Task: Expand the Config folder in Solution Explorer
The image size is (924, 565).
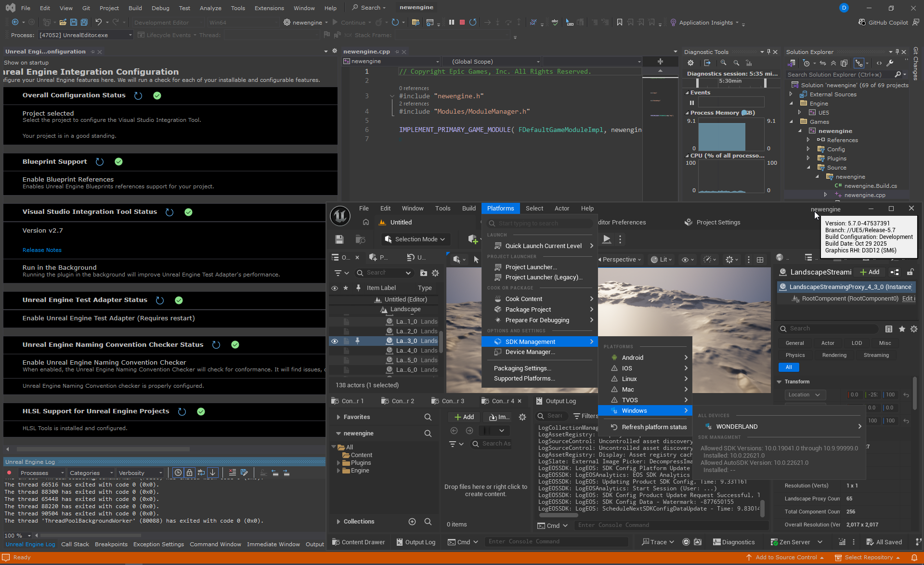Action: [808, 149]
